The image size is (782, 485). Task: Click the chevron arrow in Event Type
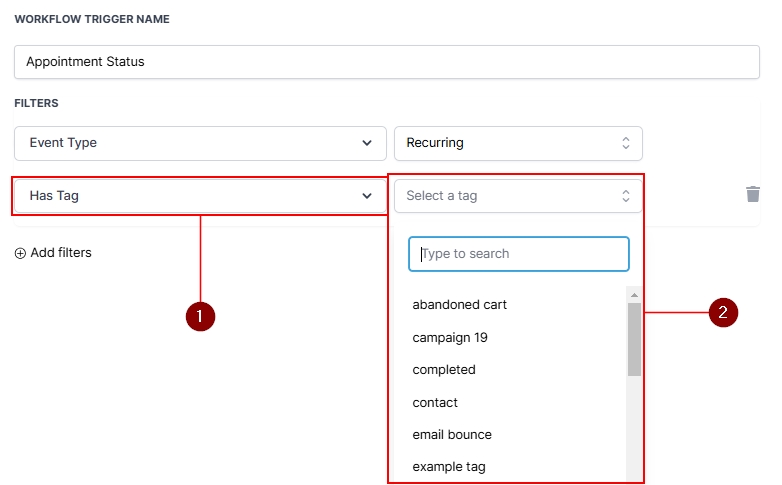(x=366, y=143)
